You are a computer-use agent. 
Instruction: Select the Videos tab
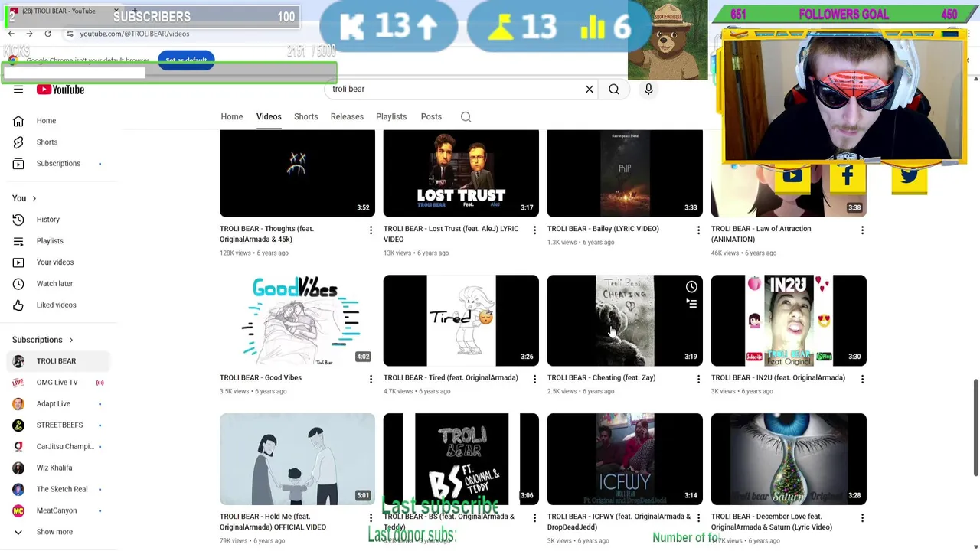coord(269,117)
